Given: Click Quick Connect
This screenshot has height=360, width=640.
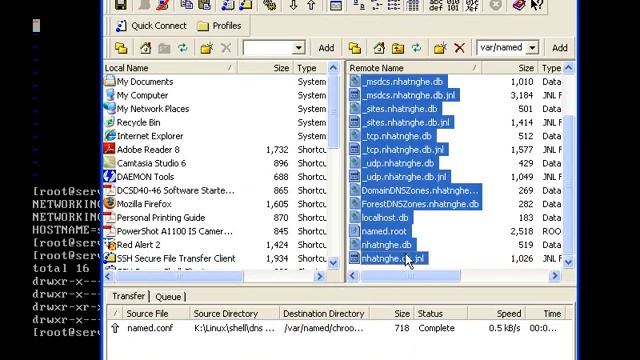Looking at the screenshot, I should click(x=151, y=26).
